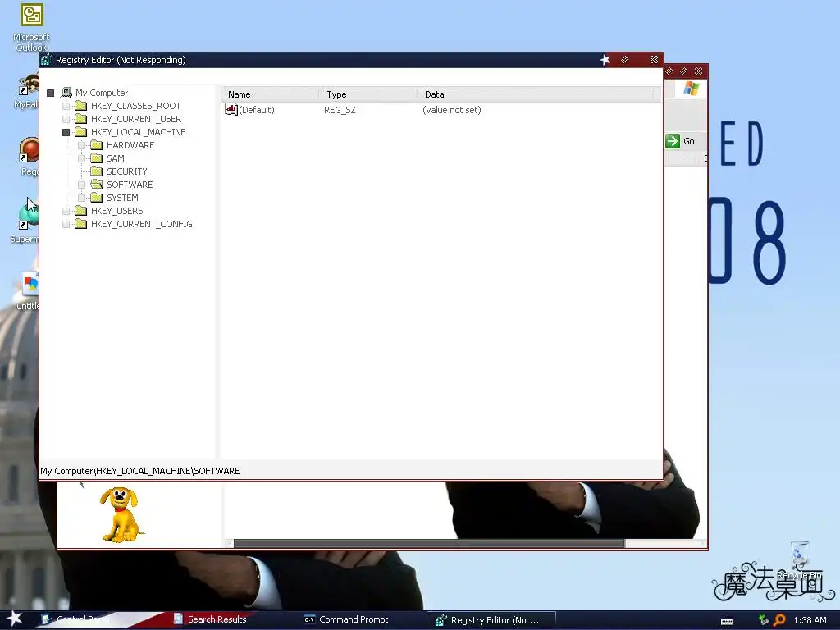Expand the HKEY_CLASSES_ROOT key
The width and height of the screenshot is (840, 630).
(66, 106)
